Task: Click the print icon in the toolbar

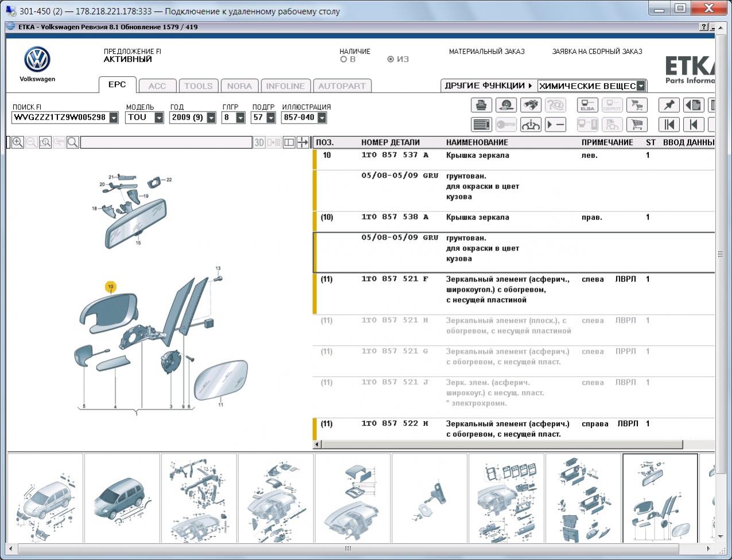Action: [482, 105]
